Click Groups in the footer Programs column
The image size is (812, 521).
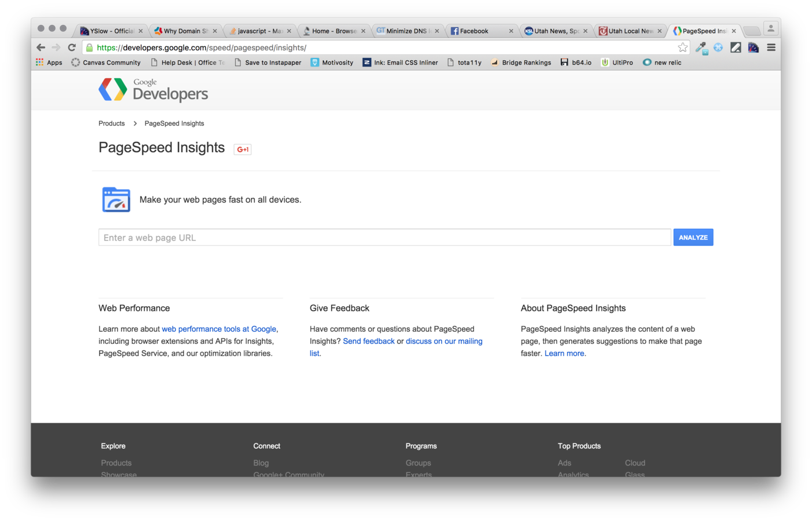[418, 463]
